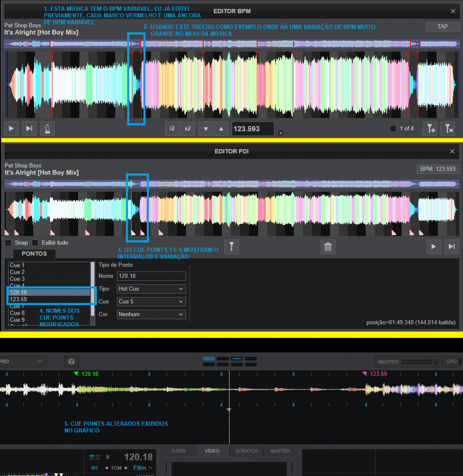Screen dimensions: 463x476
Task: Switch to the MASTER tab
Action: click(280, 451)
